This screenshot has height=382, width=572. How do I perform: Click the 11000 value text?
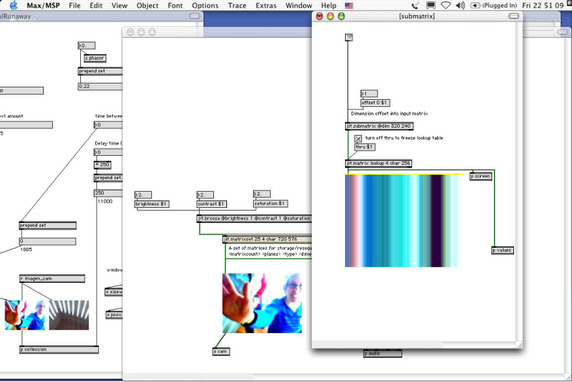(105, 201)
